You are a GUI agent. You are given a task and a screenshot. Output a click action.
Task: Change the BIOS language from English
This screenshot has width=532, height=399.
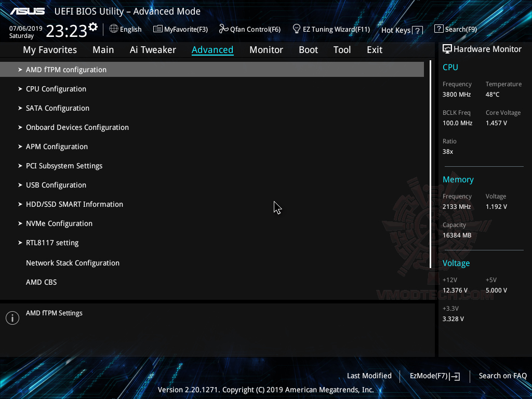pyautogui.click(x=125, y=29)
